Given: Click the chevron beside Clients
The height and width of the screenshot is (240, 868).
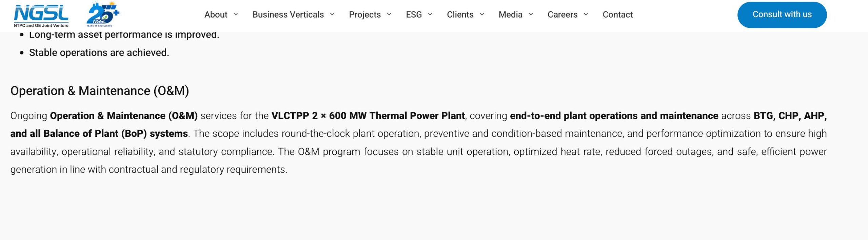Looking at the screenshot, I should point(482,15).
